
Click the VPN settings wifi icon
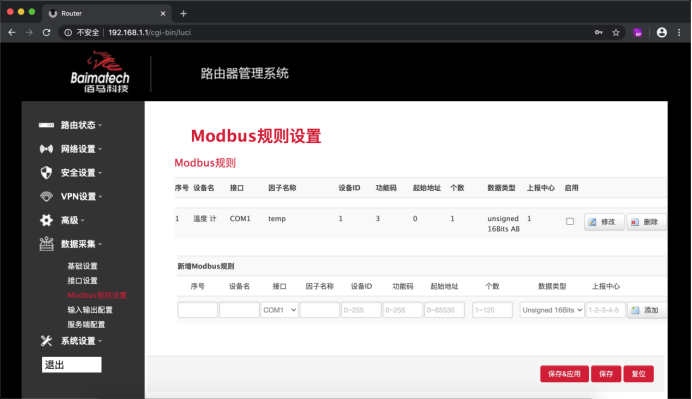coord(46,196)
